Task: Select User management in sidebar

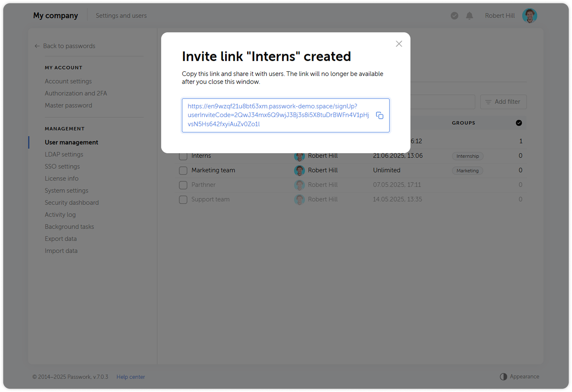Action: click(x=71, y=142)
